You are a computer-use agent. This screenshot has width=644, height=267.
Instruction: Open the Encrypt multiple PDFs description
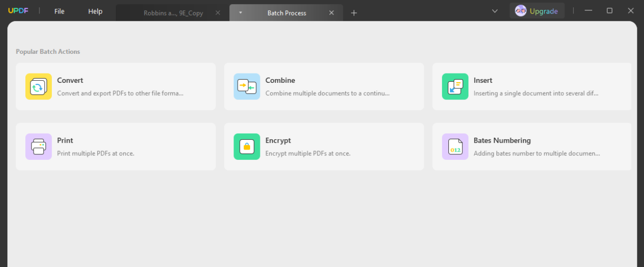tap(308, 154)
